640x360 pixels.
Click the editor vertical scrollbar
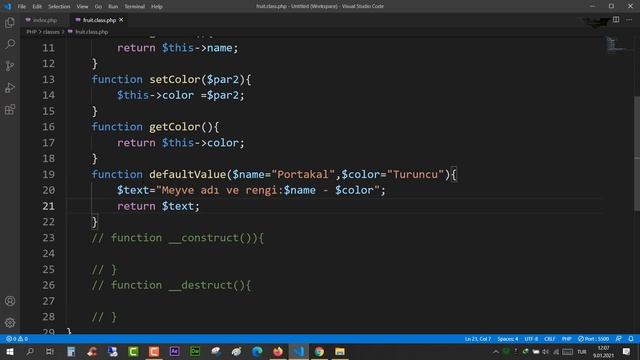pos(637,153)
